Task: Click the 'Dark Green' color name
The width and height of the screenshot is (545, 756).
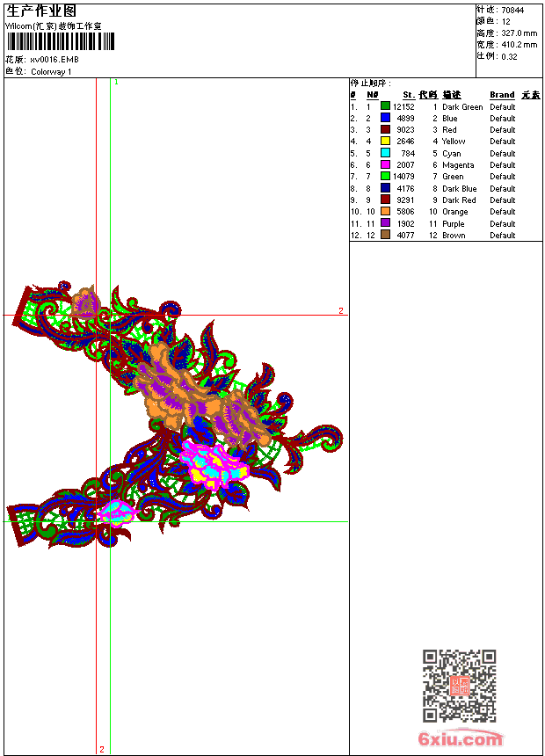Action: (462, 107)
